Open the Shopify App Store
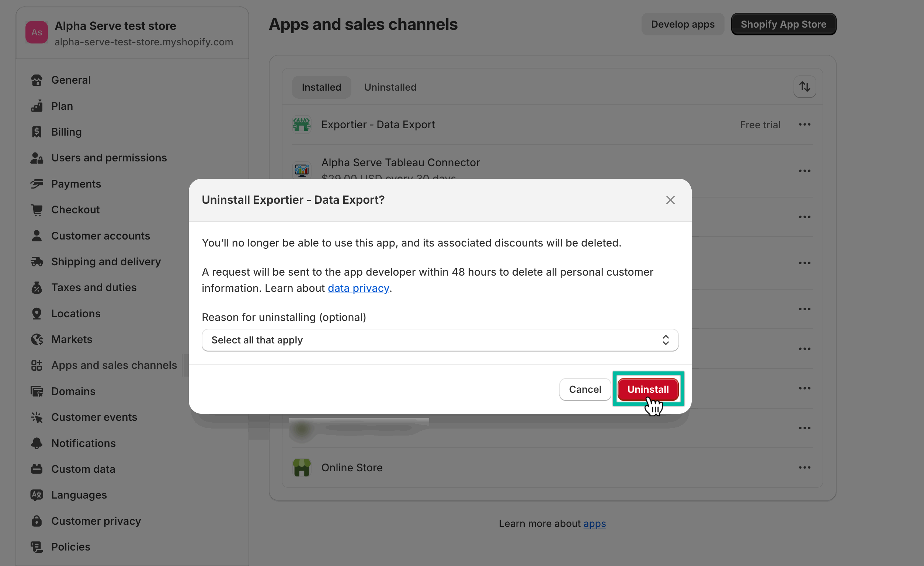Image resolution: width=924 pixels, height=566 pixels. (783, 24)
